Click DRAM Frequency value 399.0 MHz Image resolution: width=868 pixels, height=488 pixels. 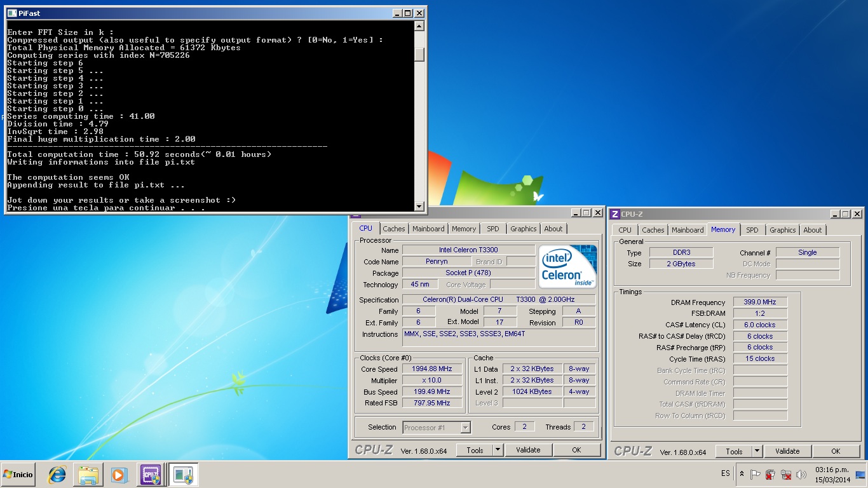coord(760,302)
